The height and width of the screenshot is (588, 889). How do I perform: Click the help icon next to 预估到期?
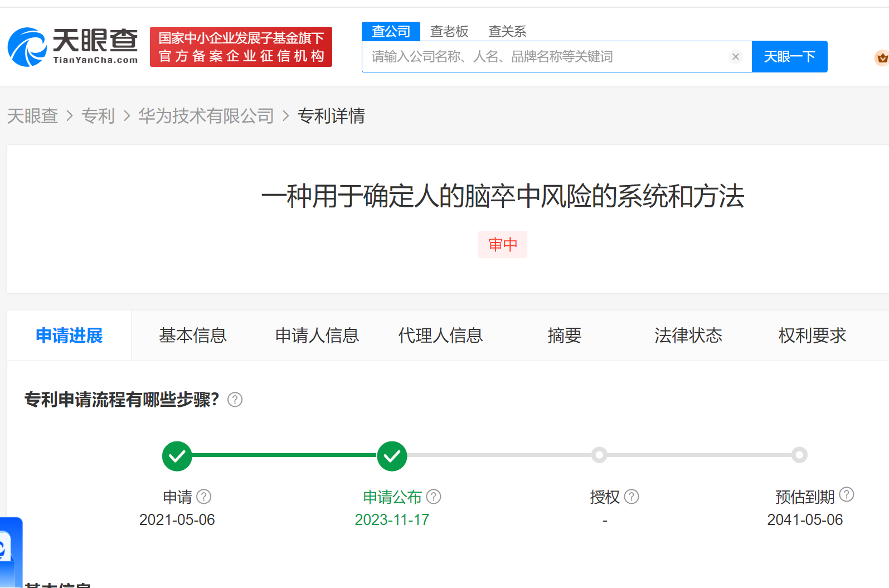(847, 494)
